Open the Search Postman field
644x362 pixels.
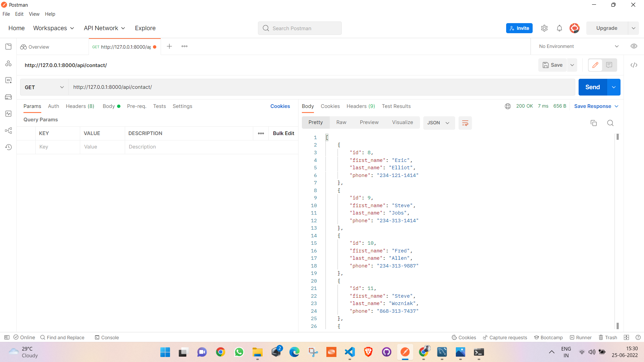[x=300, y=28]
